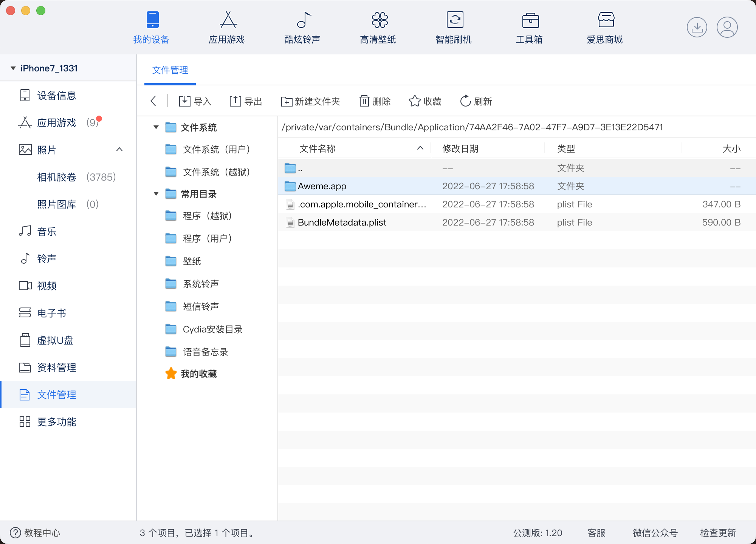
Task: Click the file path address bar
Action: pos(517,127)
